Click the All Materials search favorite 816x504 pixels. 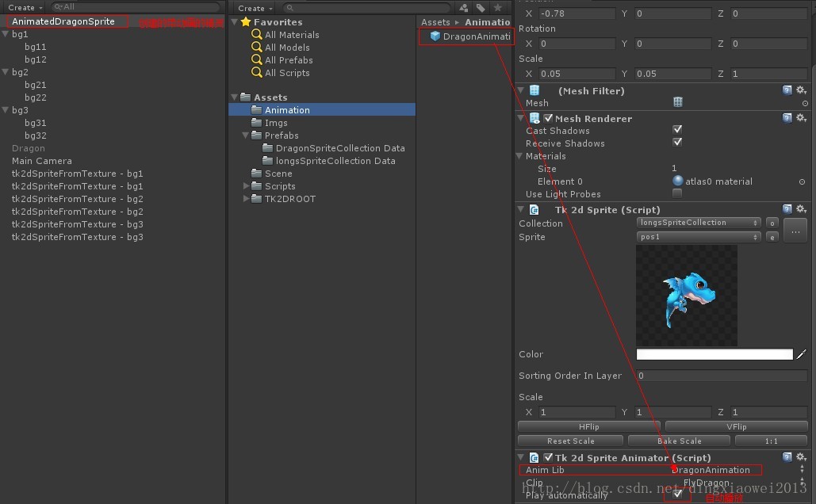tap(285, 35)
